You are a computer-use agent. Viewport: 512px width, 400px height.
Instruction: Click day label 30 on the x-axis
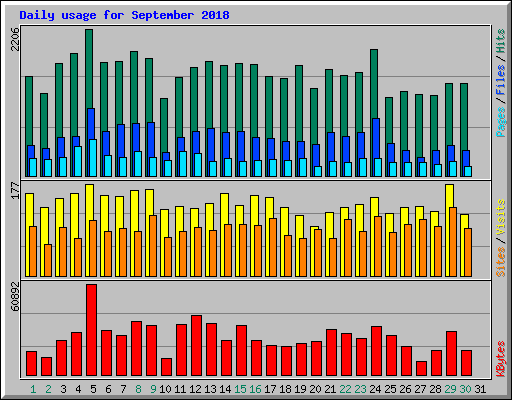[465, 389]
